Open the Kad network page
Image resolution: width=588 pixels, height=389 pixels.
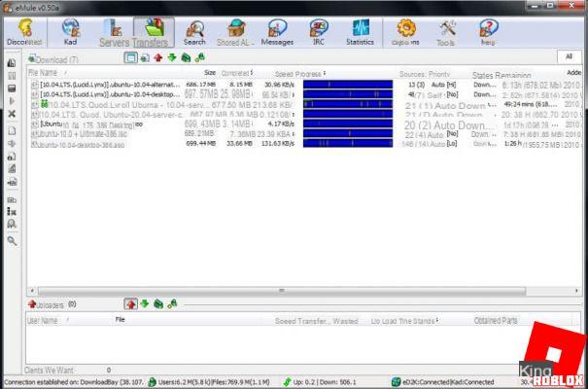tap(71, 32)
